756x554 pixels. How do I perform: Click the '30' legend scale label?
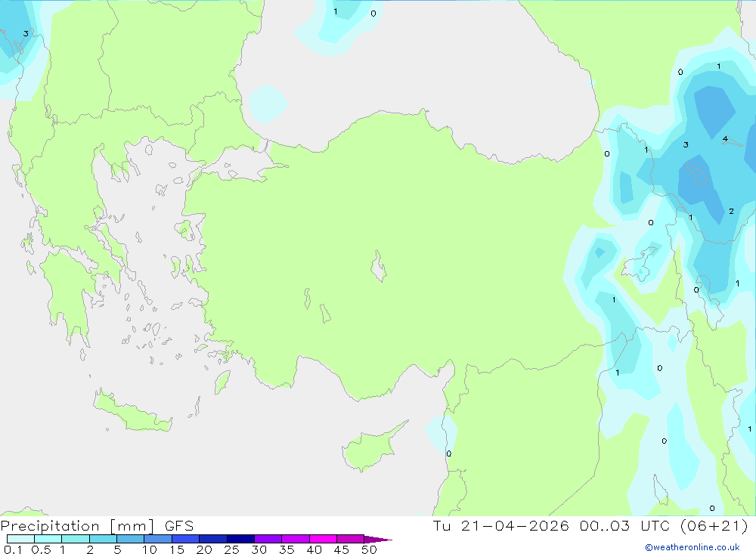click(x=259, y=549)
